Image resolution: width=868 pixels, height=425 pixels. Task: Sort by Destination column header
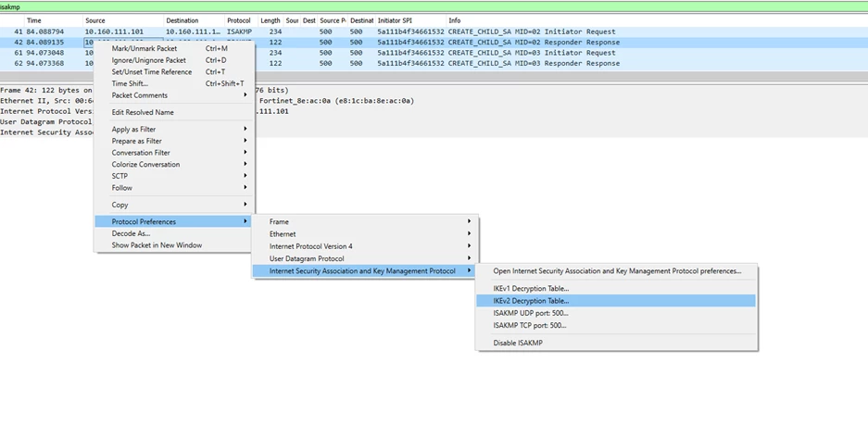[x=195, y=20]
